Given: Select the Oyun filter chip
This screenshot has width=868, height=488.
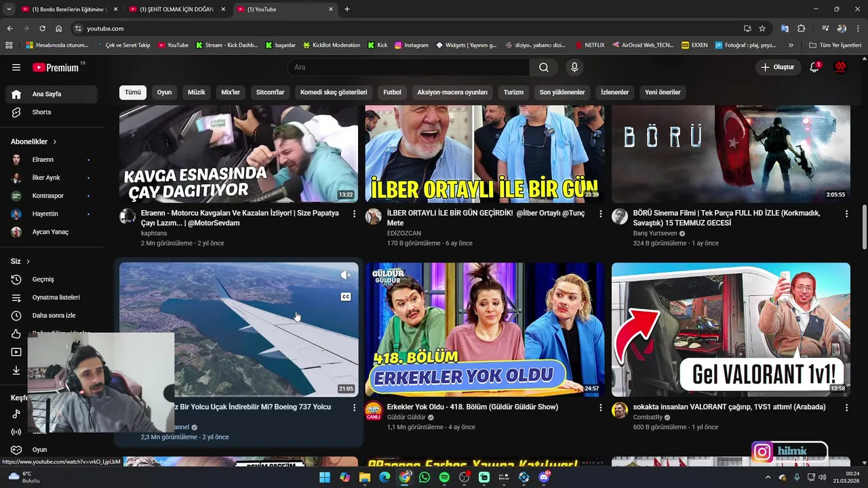Looking at the screenshot, I should [164, 92].
